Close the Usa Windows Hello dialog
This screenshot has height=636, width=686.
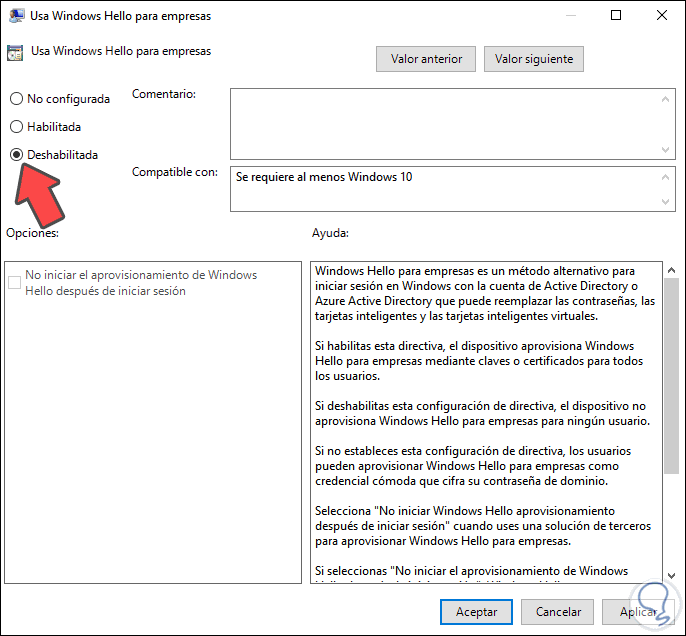(662, 15)
